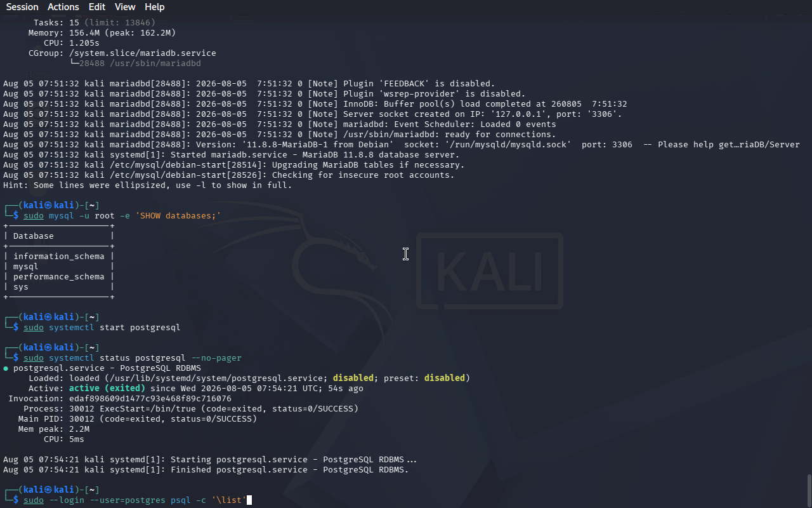Click "Plugin 'wsrep-provider' is disabled." log line
The image size is (812, 508).
click(x=265, y=94)
